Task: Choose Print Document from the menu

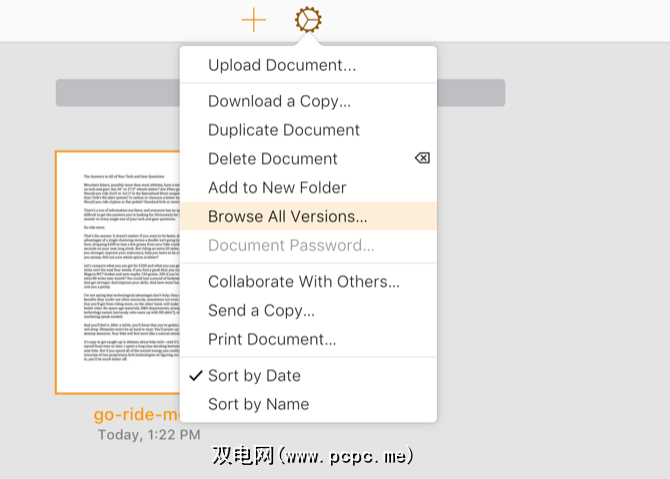Action: (x=272, y=339)
